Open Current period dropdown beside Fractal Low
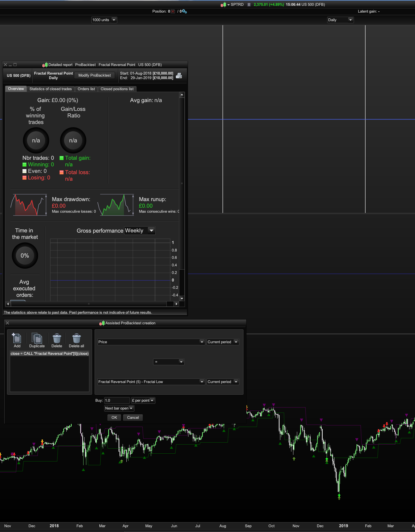415x532 pixels. [223, 382]
